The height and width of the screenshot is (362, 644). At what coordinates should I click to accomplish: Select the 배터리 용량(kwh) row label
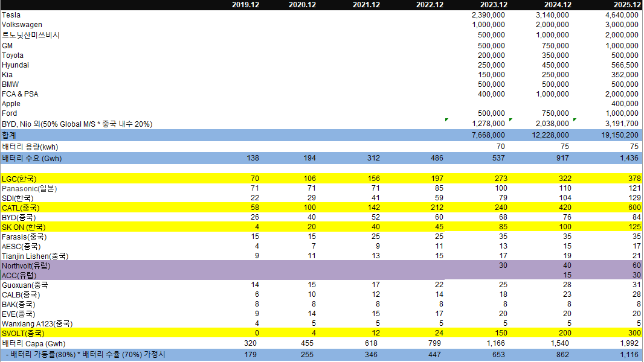[30, 147]
